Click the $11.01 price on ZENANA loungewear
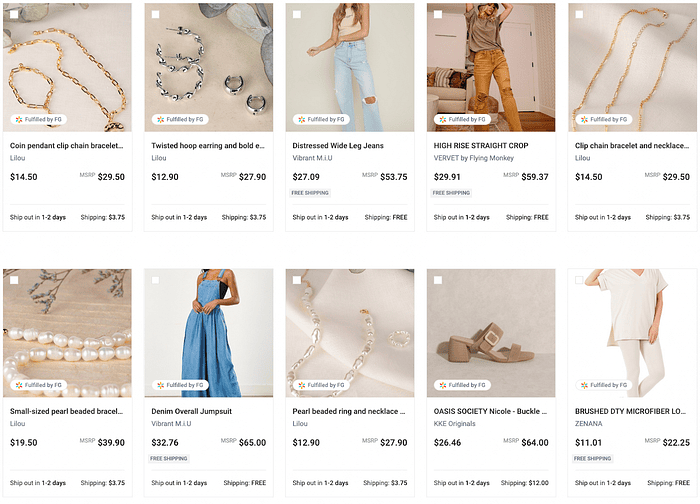The height and width of the screenshot is (504, 700). (588, 442)
